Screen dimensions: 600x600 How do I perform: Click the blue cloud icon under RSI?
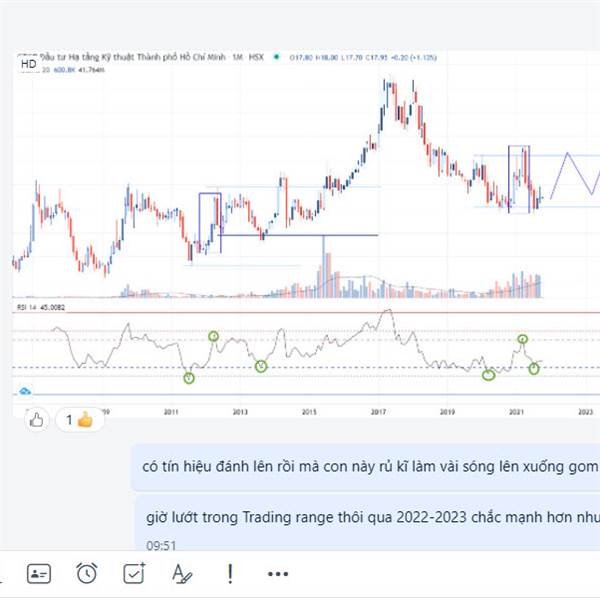click(26, 391)
